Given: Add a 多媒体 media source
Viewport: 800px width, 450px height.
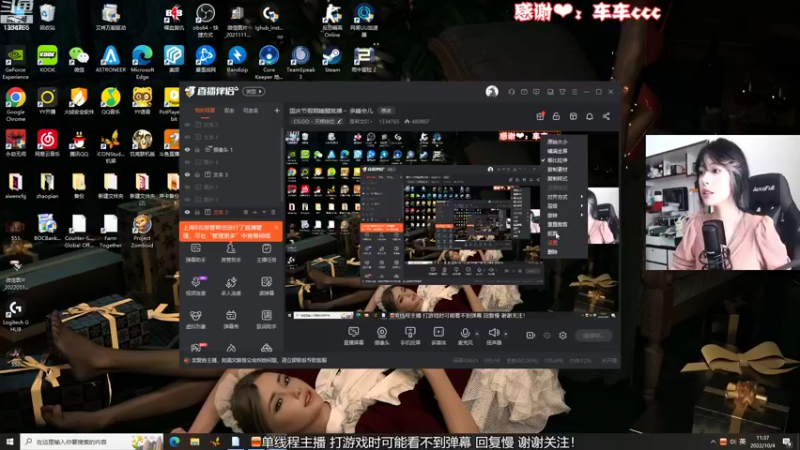Looking at the screenshot, I should [438, 336].
